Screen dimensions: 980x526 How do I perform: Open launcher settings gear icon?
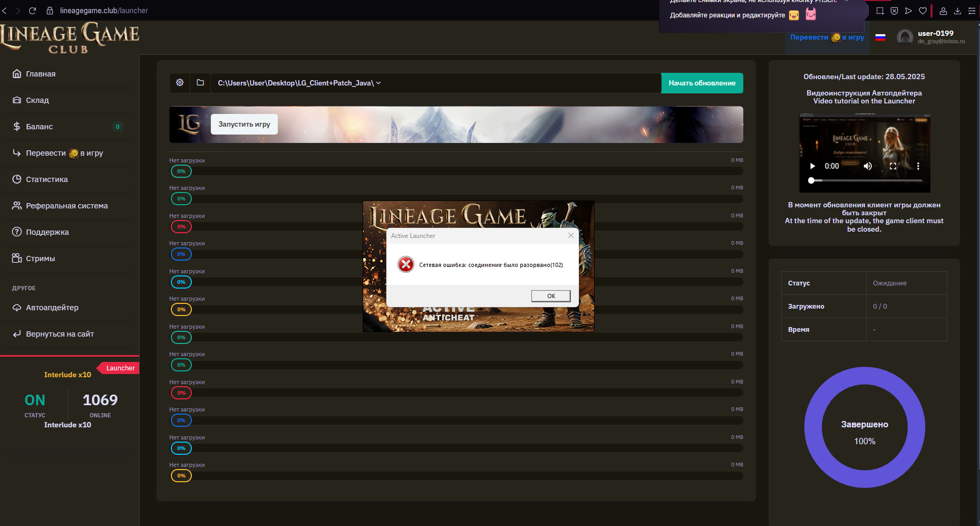pos(180,83)
